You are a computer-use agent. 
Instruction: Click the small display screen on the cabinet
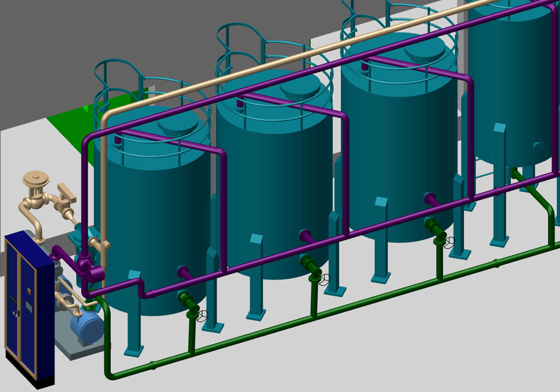(x=30, y=306)
